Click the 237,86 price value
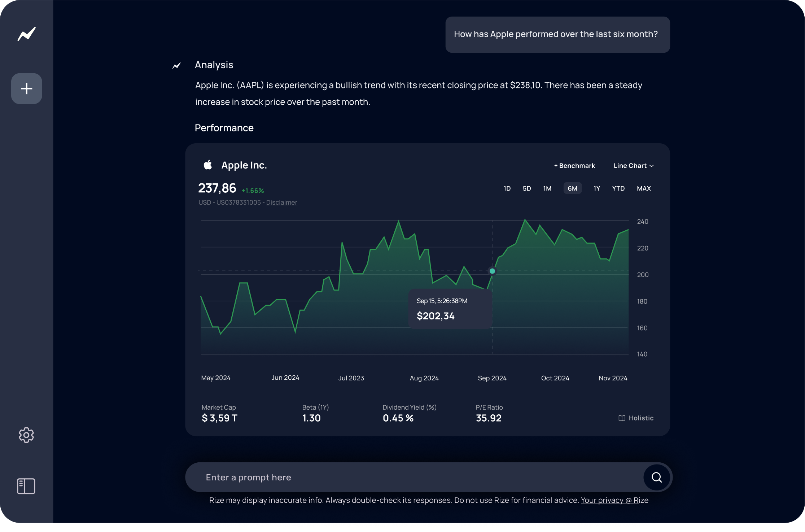This screenshot has height=532, width=805. coord(217,188)
